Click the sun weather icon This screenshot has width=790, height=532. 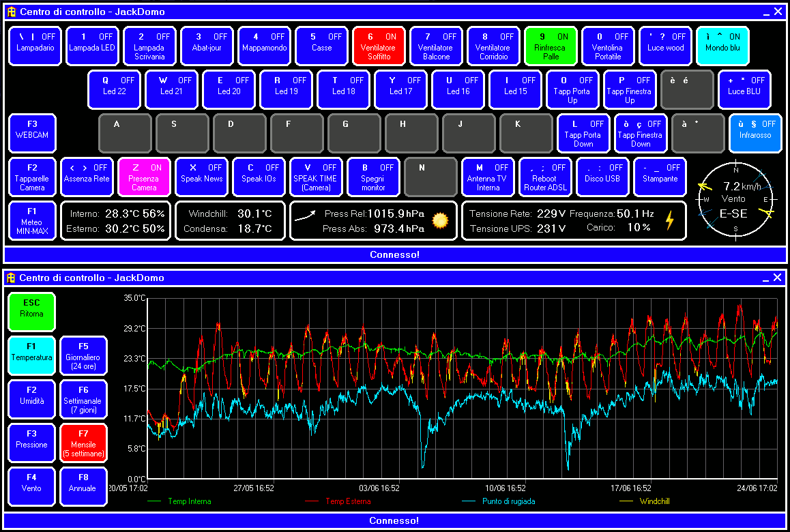pos(440,221)
